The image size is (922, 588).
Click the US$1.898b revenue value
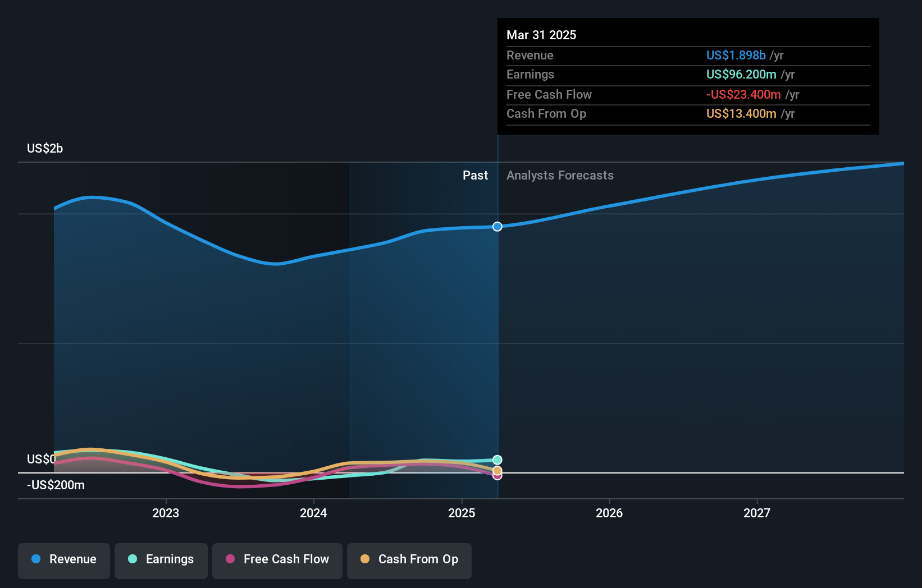[x=736, y=55]
